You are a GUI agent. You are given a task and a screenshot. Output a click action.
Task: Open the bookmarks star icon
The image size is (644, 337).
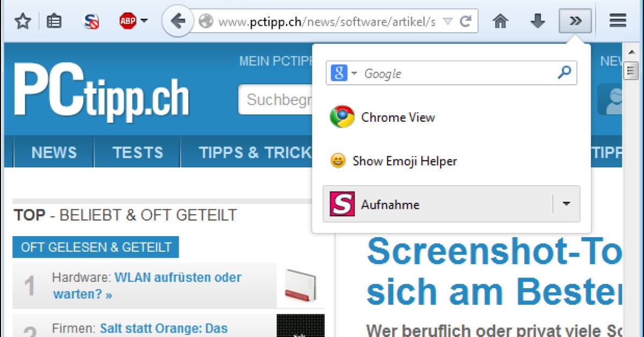click(23, 20)
